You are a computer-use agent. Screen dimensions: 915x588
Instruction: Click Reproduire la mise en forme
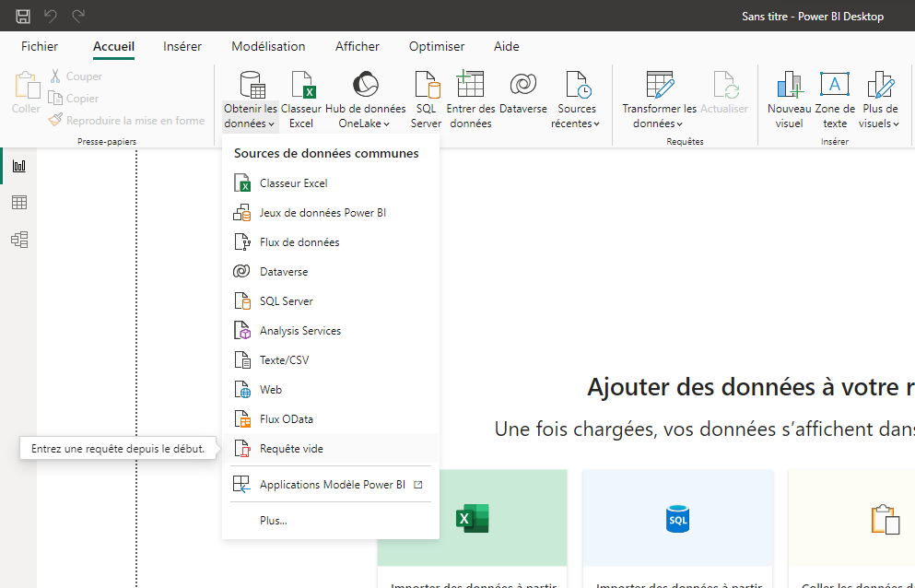click(126, 121)
